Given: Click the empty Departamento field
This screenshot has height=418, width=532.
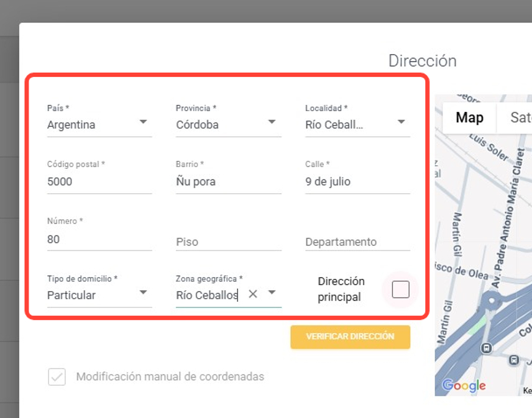Looking at the screenshot, I should [x=357, y=242].
